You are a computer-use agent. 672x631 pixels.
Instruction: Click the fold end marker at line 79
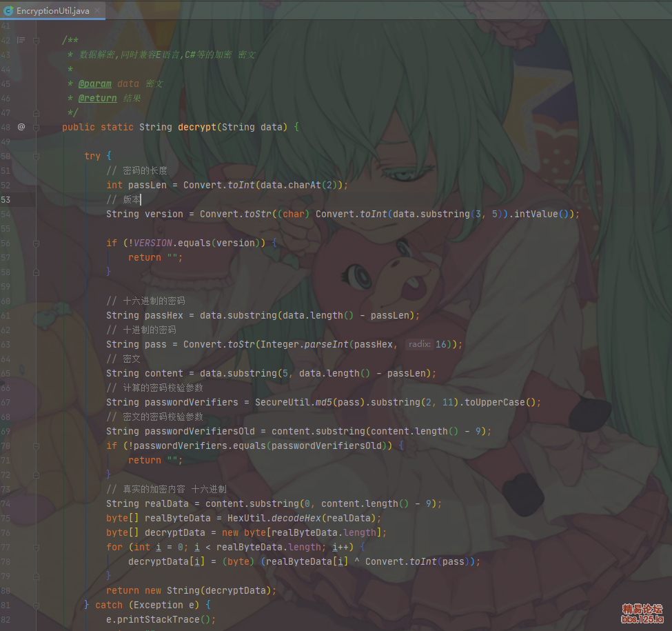point(36,577)
